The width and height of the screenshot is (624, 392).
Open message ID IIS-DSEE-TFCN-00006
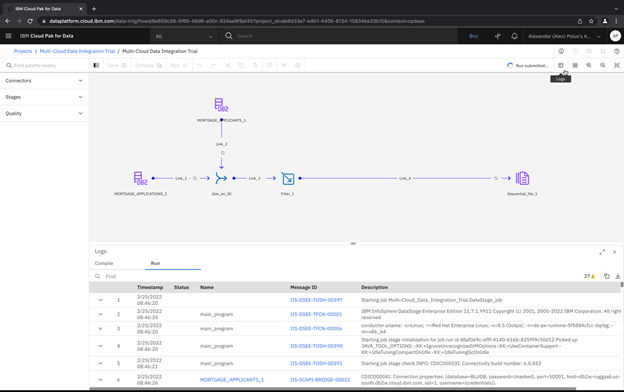[x=316, y=329]
